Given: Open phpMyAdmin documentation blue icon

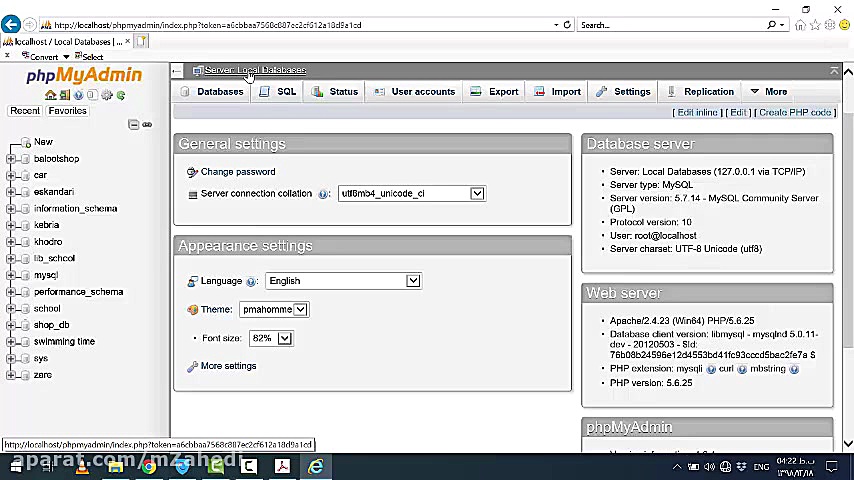Looking at the screenshot, I should (x=78, y=95).
